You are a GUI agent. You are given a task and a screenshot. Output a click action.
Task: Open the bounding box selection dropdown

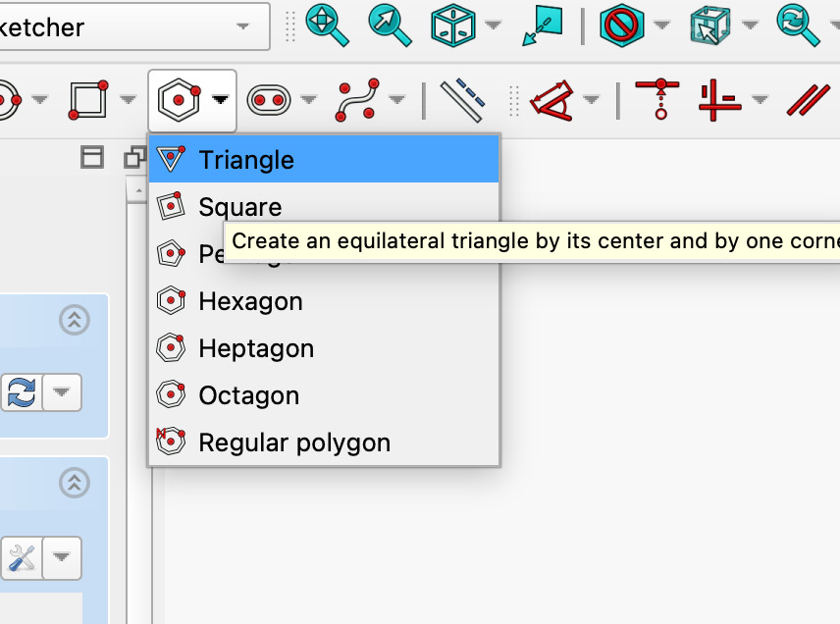[x=750, y=25]
